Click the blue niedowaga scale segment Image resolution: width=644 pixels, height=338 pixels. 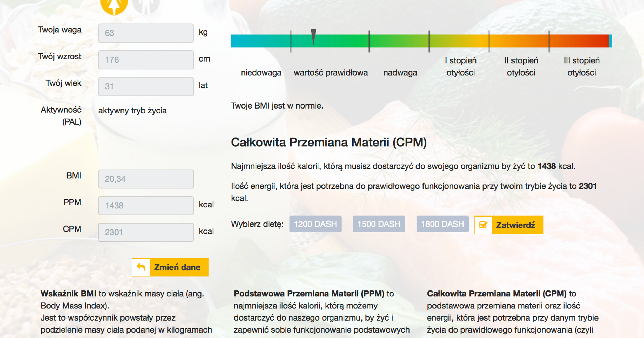[260, 41]
